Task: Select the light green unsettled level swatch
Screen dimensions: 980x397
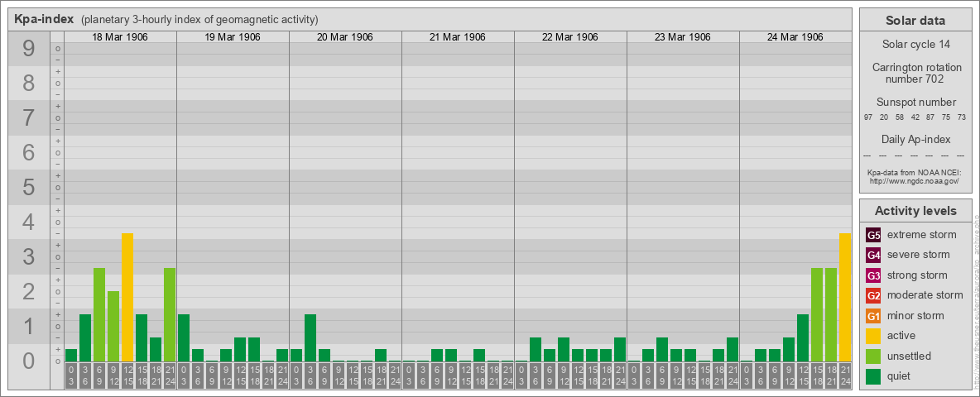Action: coord(873,356)
